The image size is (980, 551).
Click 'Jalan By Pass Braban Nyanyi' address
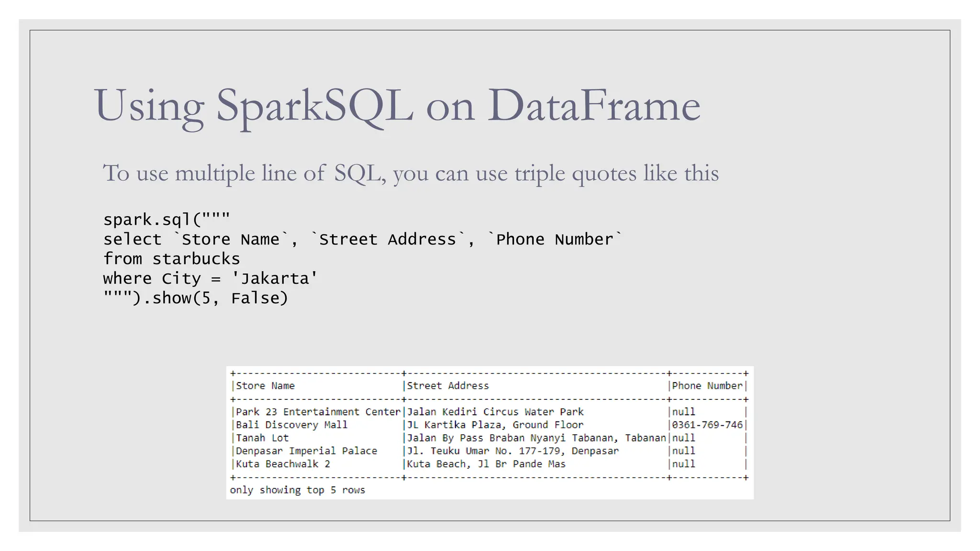click(x=536, y=438)
